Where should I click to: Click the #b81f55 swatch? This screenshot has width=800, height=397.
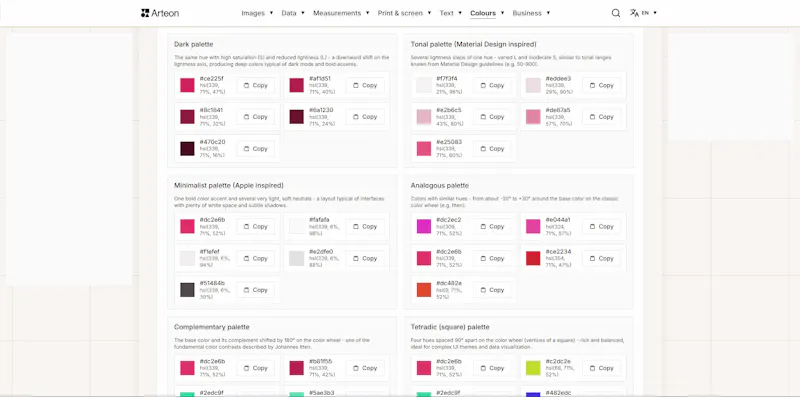[x=296, y=368]
